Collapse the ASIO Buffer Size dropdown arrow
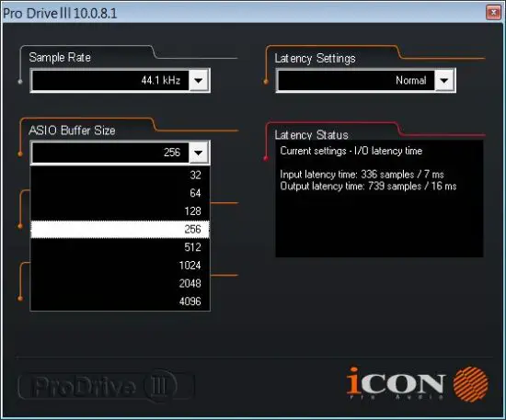The image size is (506, 420). pyautogui.click(x=199, y=153)
